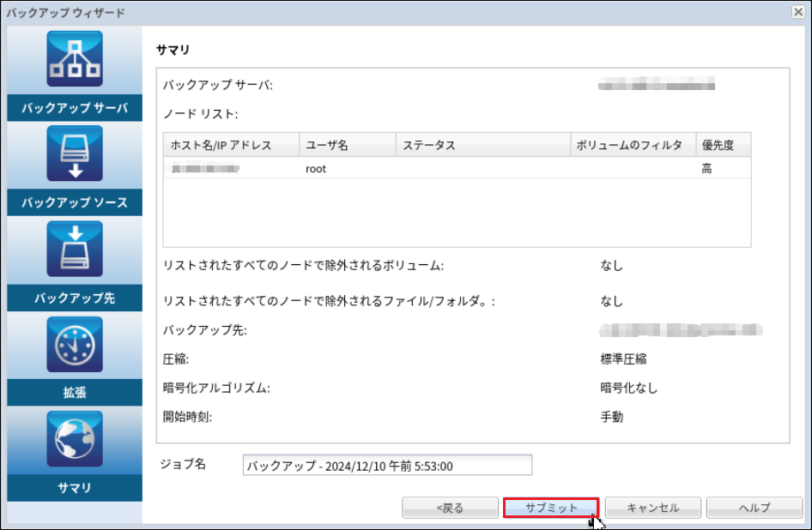Sort by 優先度 column header
Screen dimensions: 812x530
(724, 145)
